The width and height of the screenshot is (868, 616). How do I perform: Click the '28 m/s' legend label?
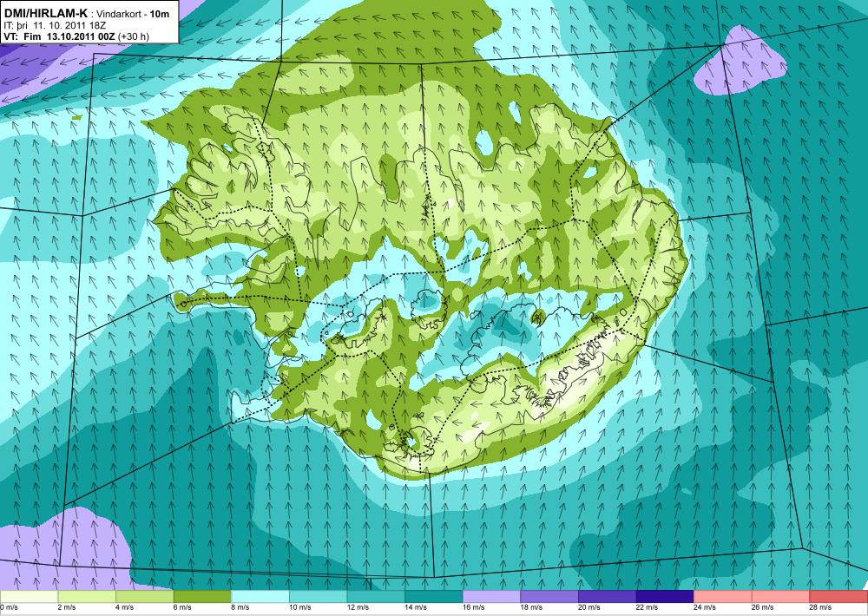point(820,607)
